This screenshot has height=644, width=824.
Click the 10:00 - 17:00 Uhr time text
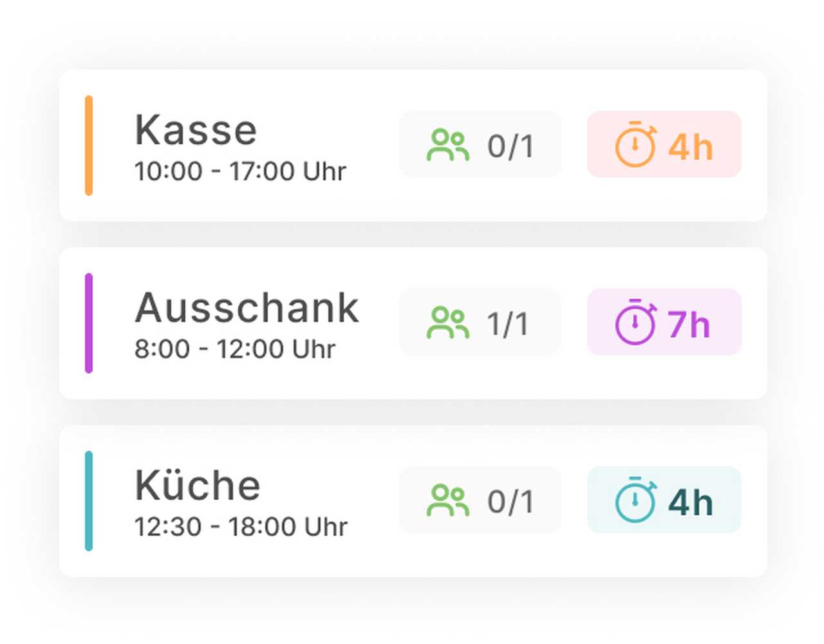pos(240,171)
